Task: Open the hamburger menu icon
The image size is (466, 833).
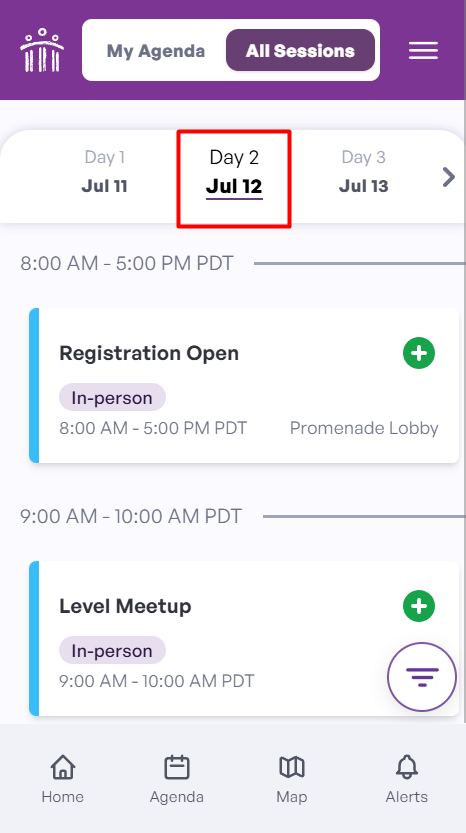Action: point(423,50)
